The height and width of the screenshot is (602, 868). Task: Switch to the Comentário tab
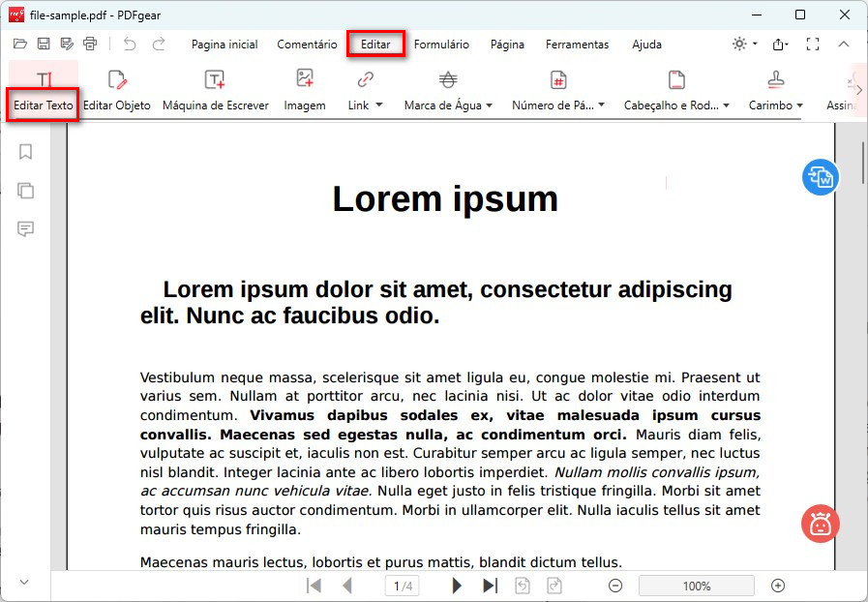point(307,45)
